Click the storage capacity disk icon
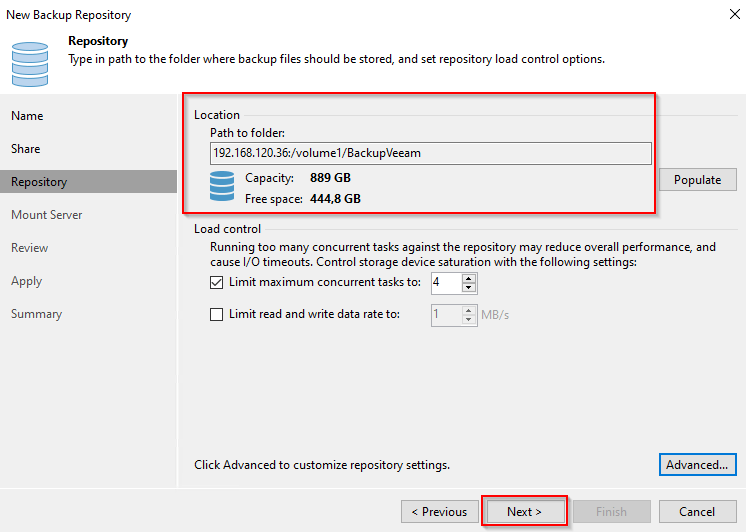Image resolution: width=746 pixels, height=532 pixels. 222,188
